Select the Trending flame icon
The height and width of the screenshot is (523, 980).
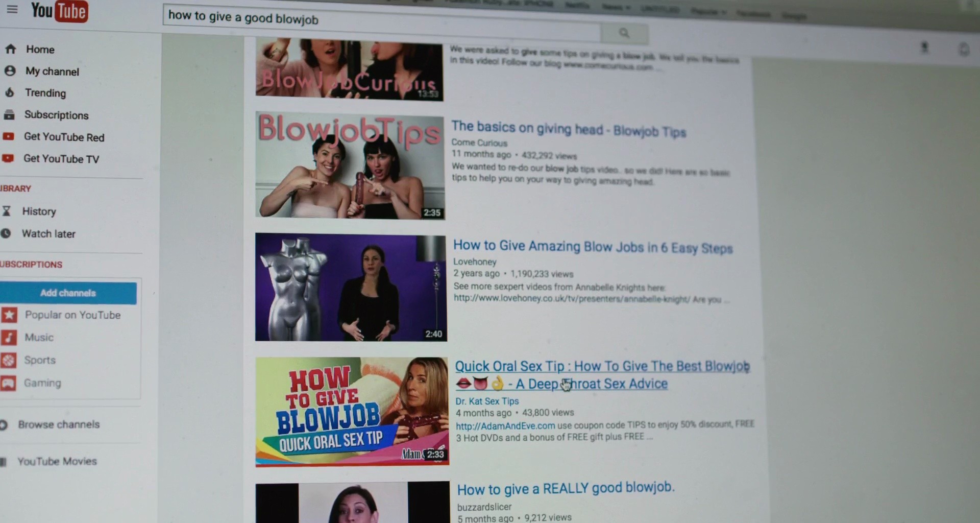coord(9,92)
